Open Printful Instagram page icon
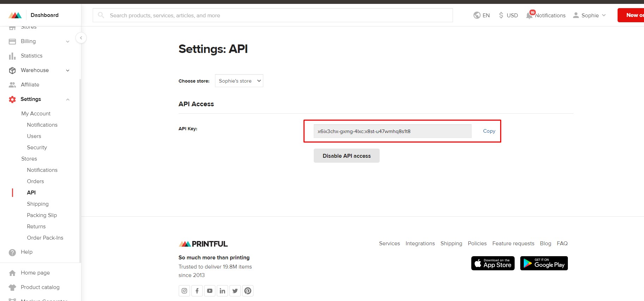 click(x=184, y=291)
